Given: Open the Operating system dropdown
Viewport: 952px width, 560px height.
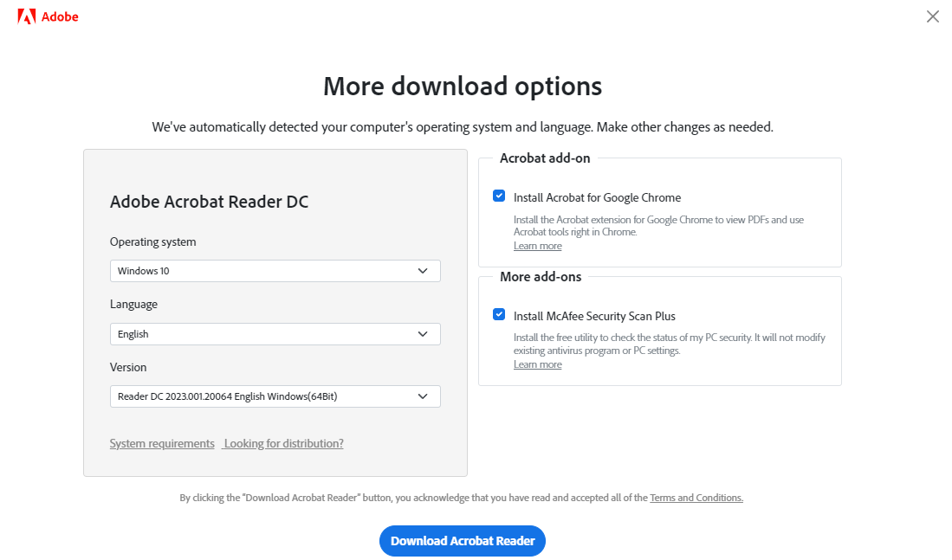Looking at the screenshot, I should pos(275,270).
